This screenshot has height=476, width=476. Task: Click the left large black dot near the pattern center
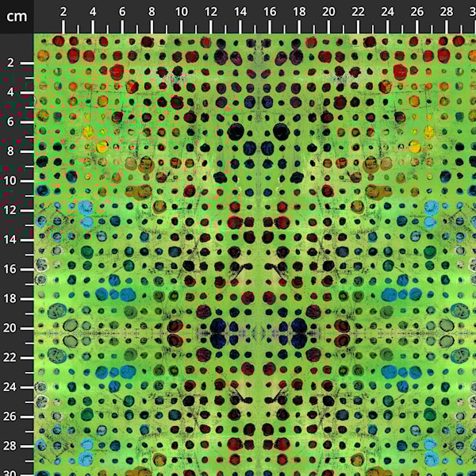[236, 132]
